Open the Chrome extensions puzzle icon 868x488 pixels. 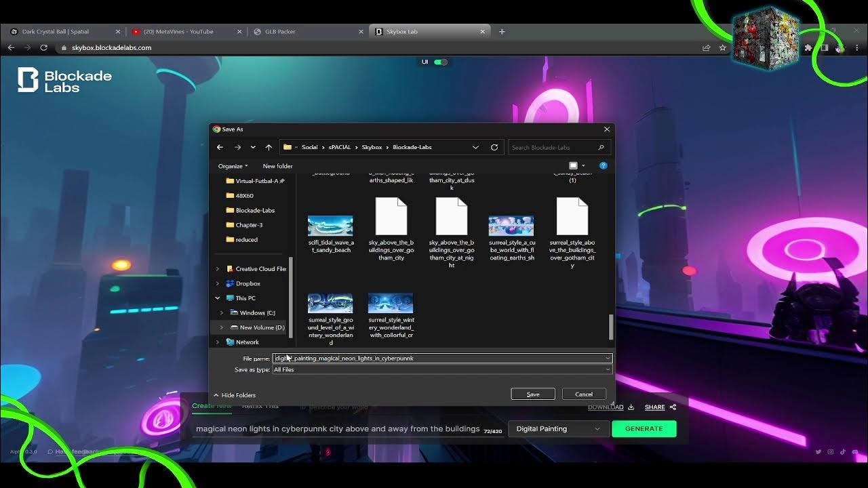point(808,47)
